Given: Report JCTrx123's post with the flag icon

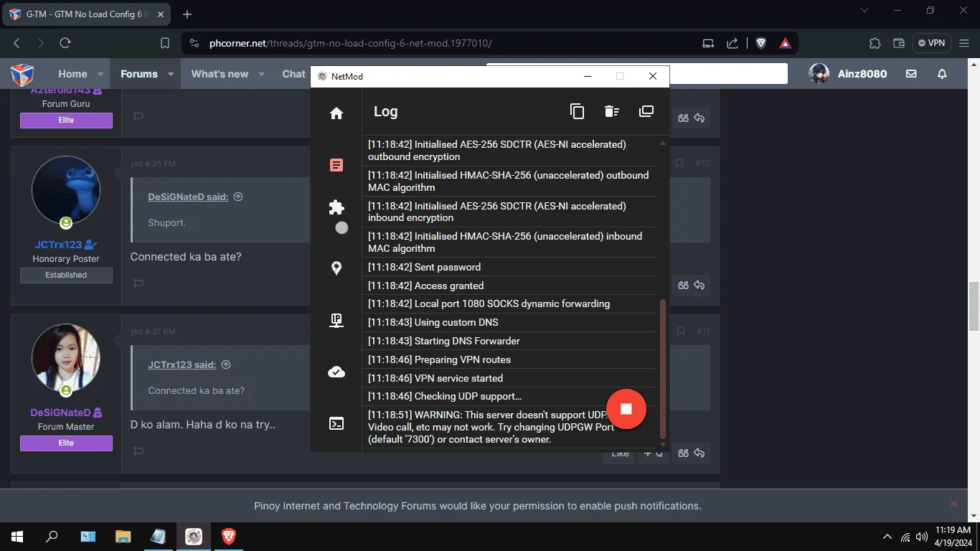Looking at the screenshot, I should 138,283.
